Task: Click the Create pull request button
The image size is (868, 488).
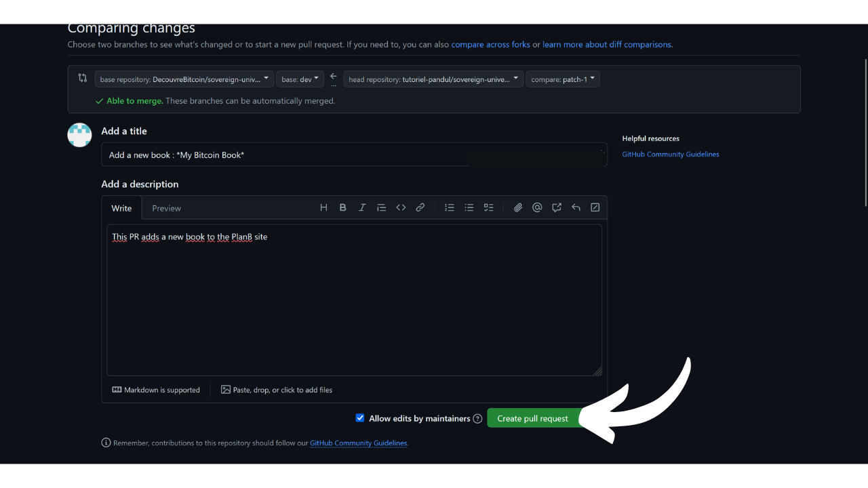Action: 533,418
